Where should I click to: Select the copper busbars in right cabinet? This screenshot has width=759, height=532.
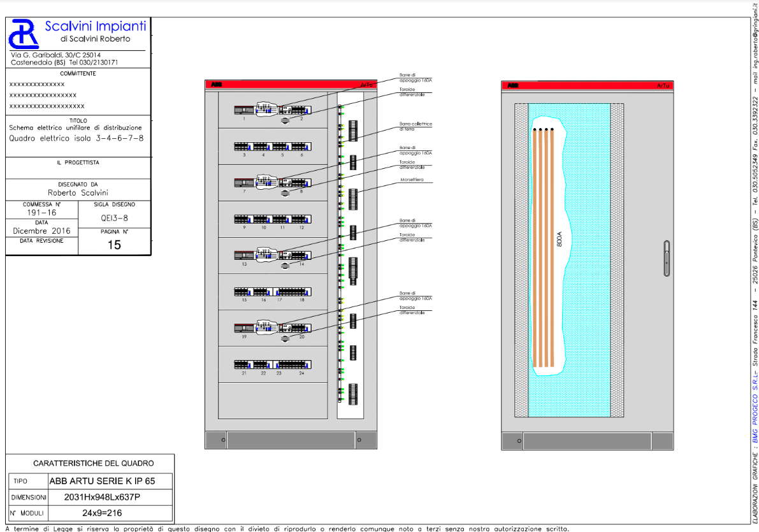click(543, 248)
